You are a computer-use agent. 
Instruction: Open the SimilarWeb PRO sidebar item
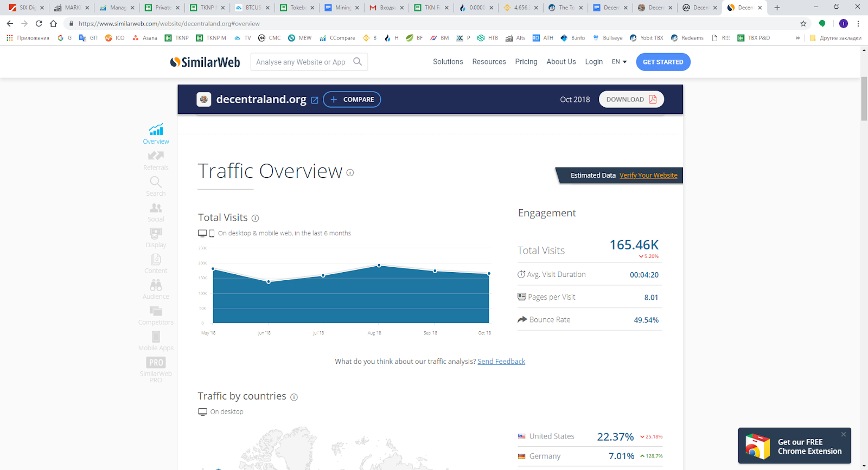tap(156, 370)
